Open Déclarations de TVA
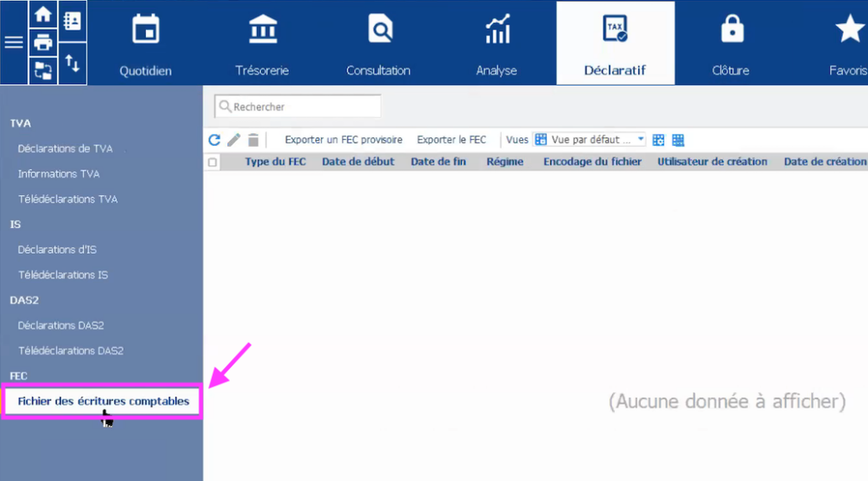Viewport: 868px width, 481px height. click(65, 148)
